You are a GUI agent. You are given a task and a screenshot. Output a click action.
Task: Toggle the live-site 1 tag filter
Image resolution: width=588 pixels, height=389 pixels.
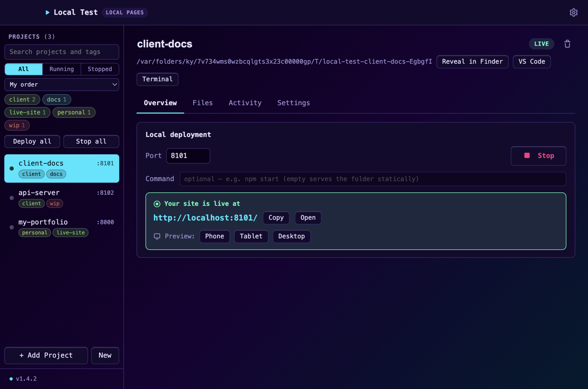pos(27,112)
